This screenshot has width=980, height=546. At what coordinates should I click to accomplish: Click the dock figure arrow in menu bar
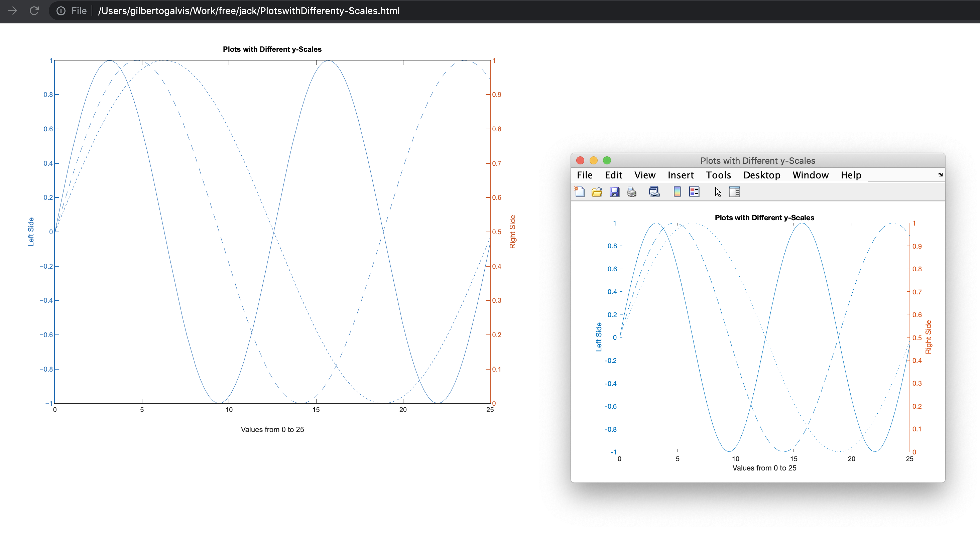click(940, 175)
